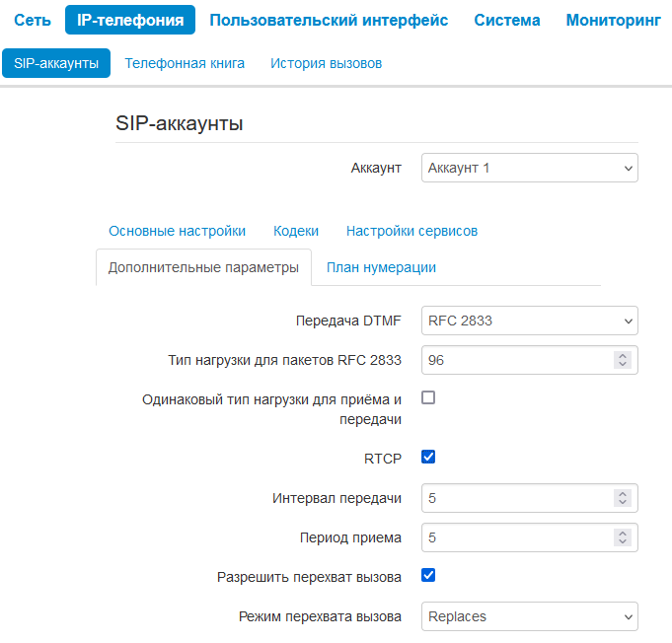Go to the Кодеки settings tab

pyautogui.click(x=296, y=231)
